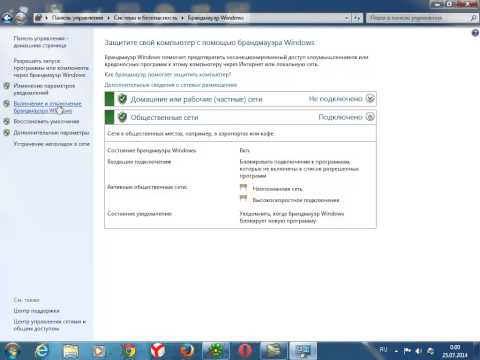Click the Show desktop strip
480x360 pixels.
[477, 351]
